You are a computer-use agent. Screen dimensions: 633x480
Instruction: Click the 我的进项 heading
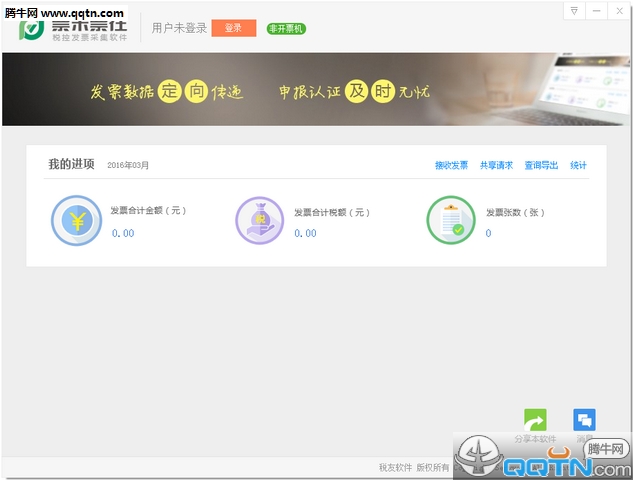pos(71,164)
